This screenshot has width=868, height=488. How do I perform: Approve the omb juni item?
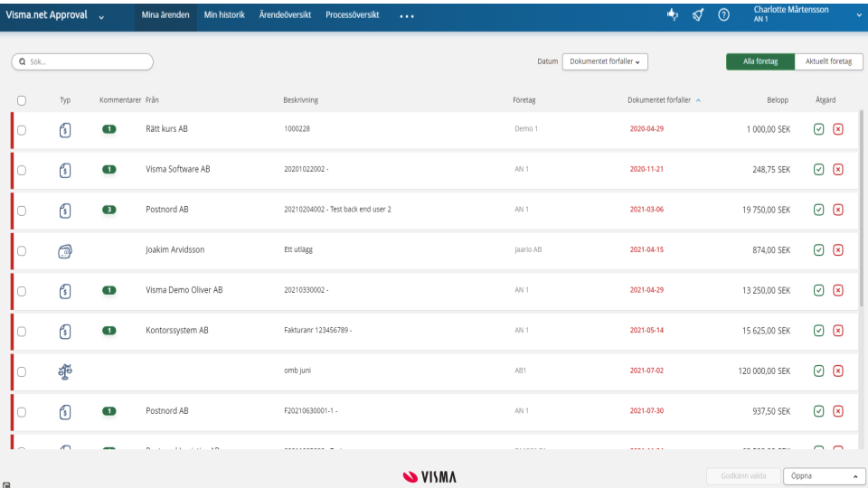tap(819, 371)
